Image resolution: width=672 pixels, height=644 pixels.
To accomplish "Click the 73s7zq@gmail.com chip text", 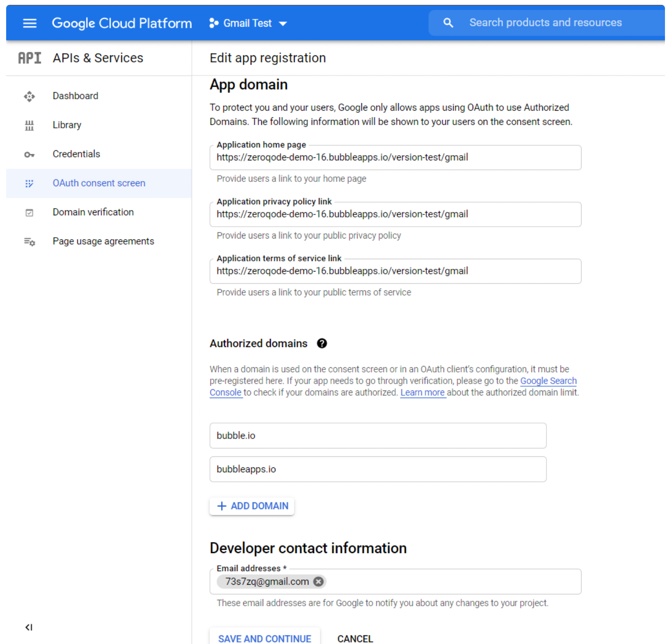I will coord(267,582).
